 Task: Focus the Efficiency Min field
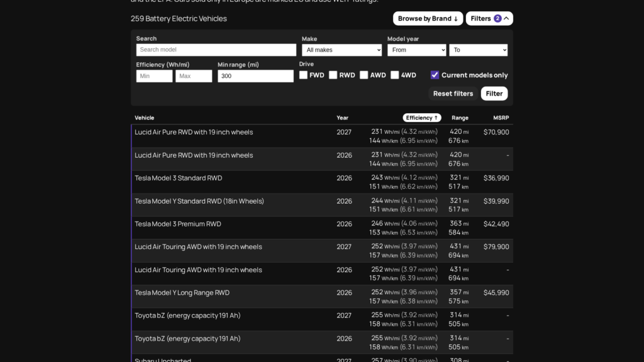tap(155, 76)
